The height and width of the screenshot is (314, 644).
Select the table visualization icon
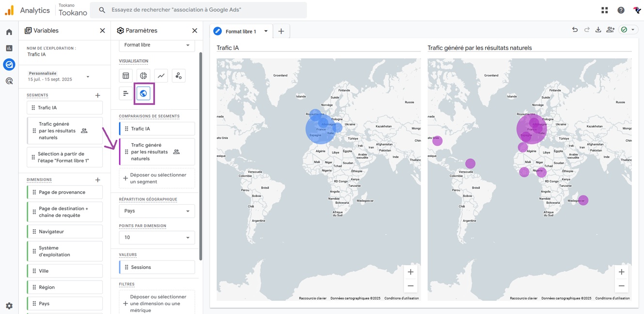click(126, 76)
